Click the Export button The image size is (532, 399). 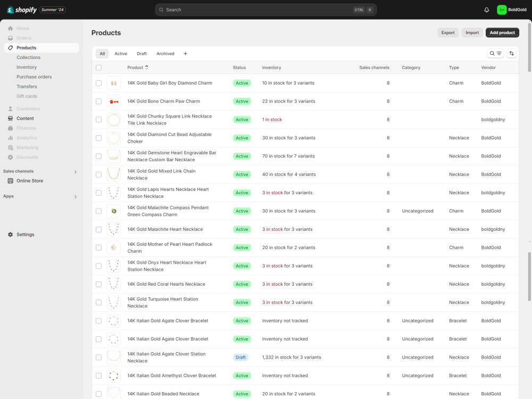point(448,32)
